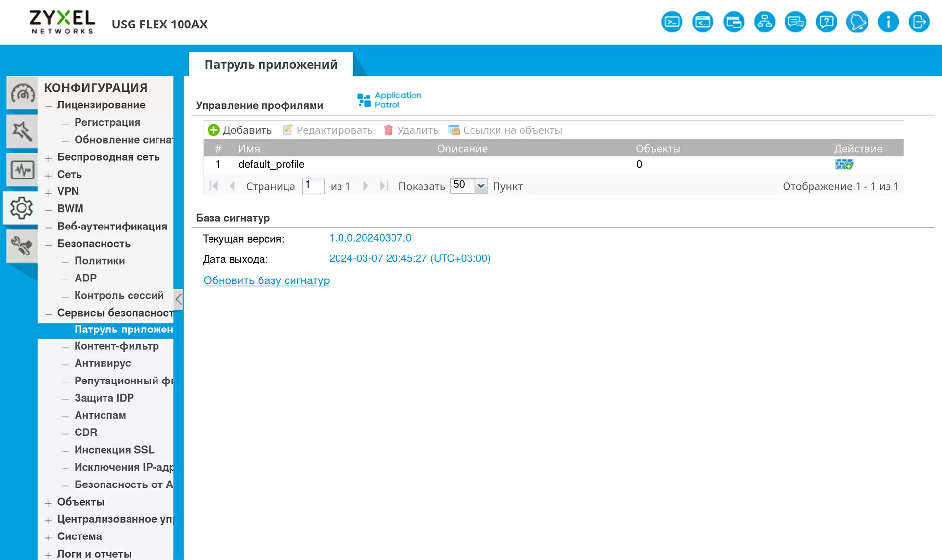Open Веб-аутентификация menu item
Screen dimensions: 942x560
pyautogui.click(x=112, y=226)
